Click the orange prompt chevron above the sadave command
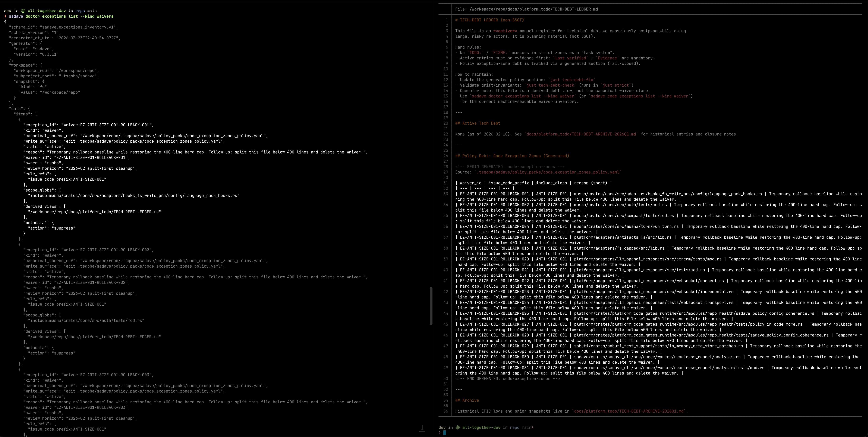 5,16
